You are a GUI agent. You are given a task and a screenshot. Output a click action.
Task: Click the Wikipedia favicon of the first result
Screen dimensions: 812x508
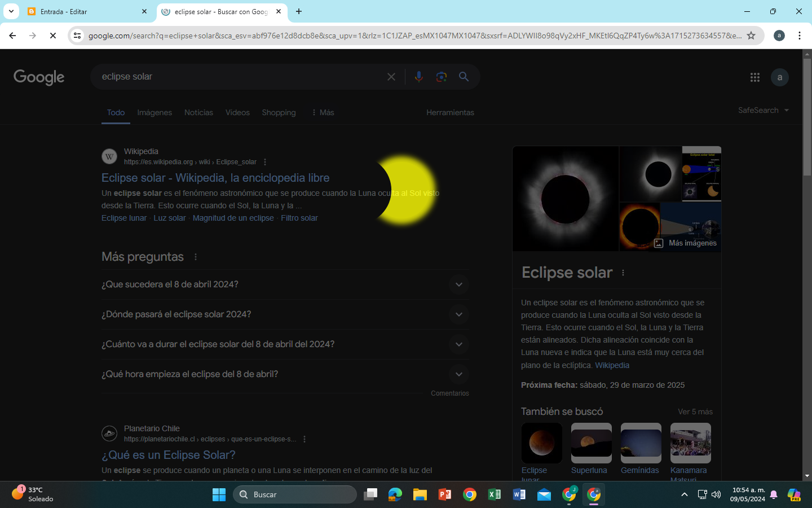coord(109,156)
